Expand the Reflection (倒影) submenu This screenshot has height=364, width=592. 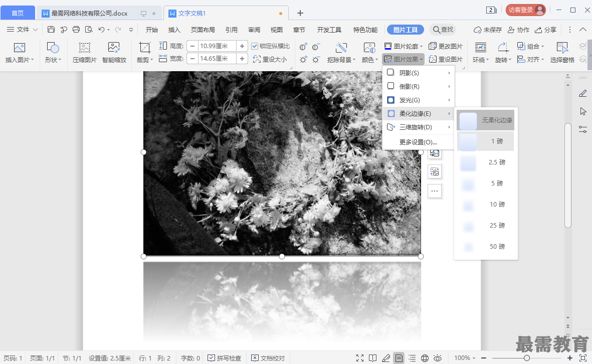click(419, 86)
